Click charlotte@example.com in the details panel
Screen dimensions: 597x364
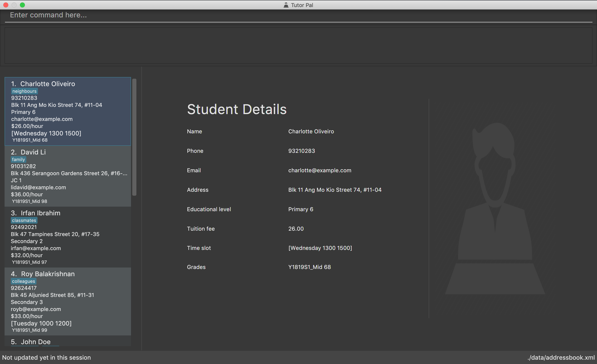tap(320, 170)
